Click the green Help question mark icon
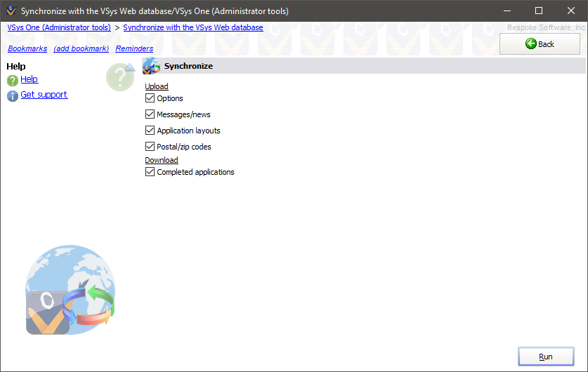Image resolution: width=588 pixels, height=372 pixels. click(x=13, y=80)
